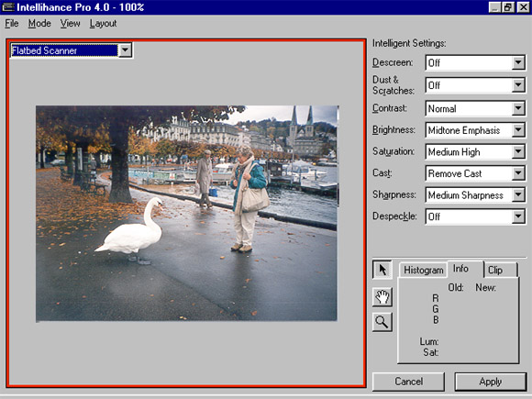Click the swan photo preview image
Viewport: 532px width, 399px height.
pos(186,214)
